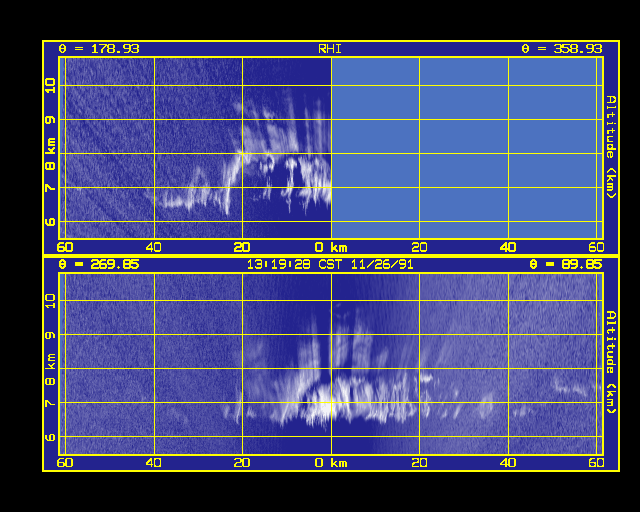Click the upper panel's 9 altitude tick label

(50, 120)
